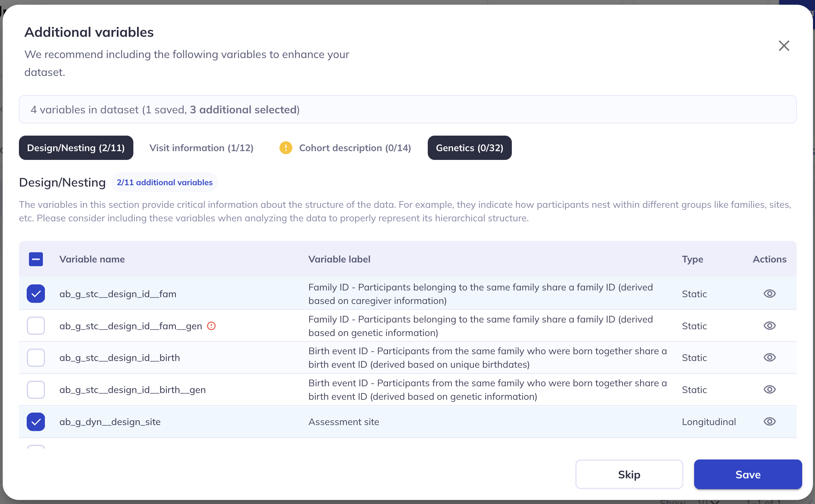
Task: Click yellow warning icon on Cohort description tab
Action: 286,148
